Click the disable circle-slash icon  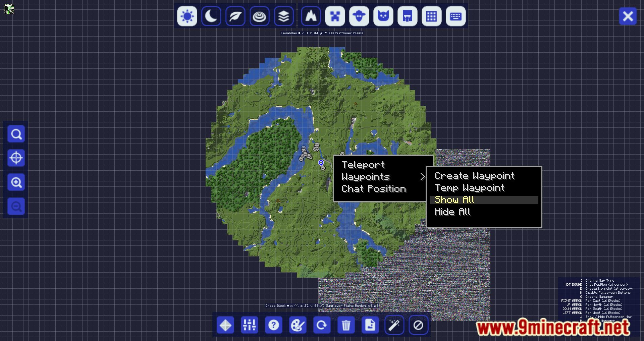pyautogui.click(x=418, y=325)
